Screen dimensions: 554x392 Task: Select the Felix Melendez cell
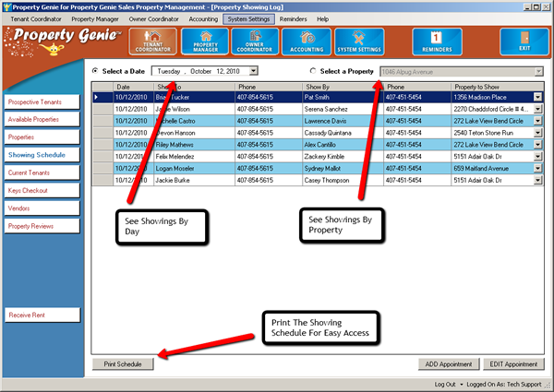(194, 156)
